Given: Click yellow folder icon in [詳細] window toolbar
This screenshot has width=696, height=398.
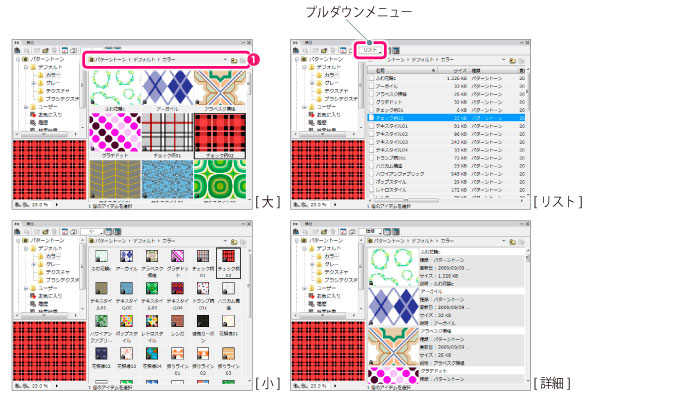Looking at the screenshot, I should point(324,232).
